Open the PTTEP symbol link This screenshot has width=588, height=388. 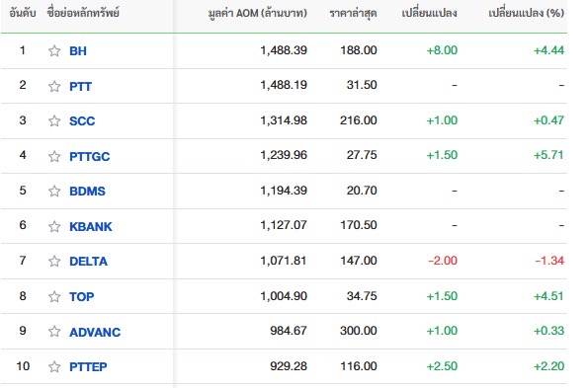tap(88, 367)
